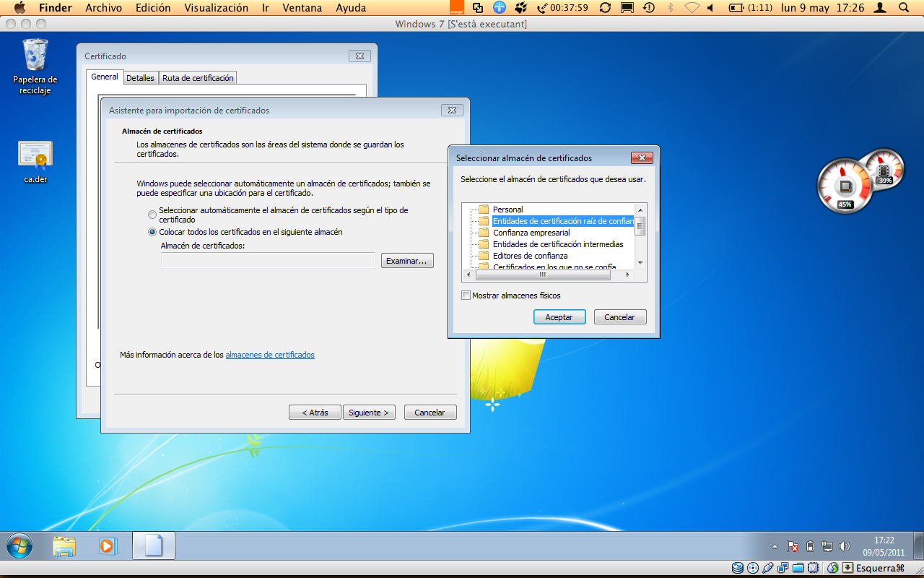The width and height of the screenshot is (924, 578).
Task: Click the Windows volume speaker tray icon
Action: [845, 547]
